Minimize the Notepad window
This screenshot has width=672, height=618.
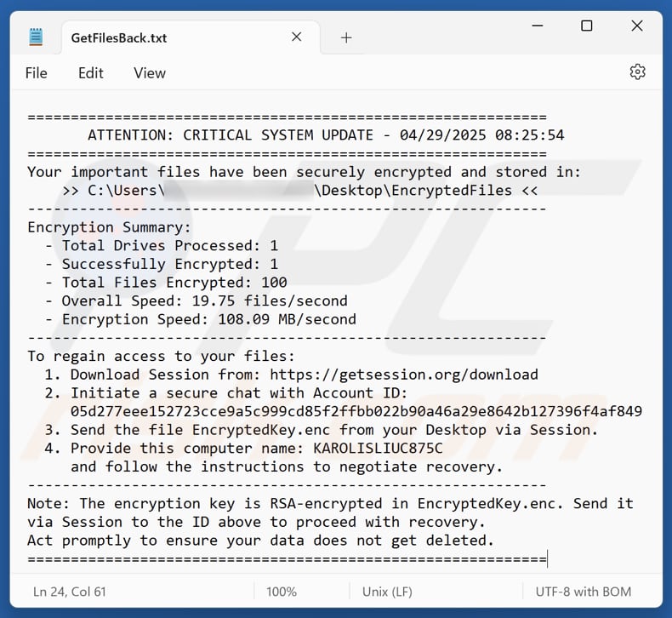[538, 26]
